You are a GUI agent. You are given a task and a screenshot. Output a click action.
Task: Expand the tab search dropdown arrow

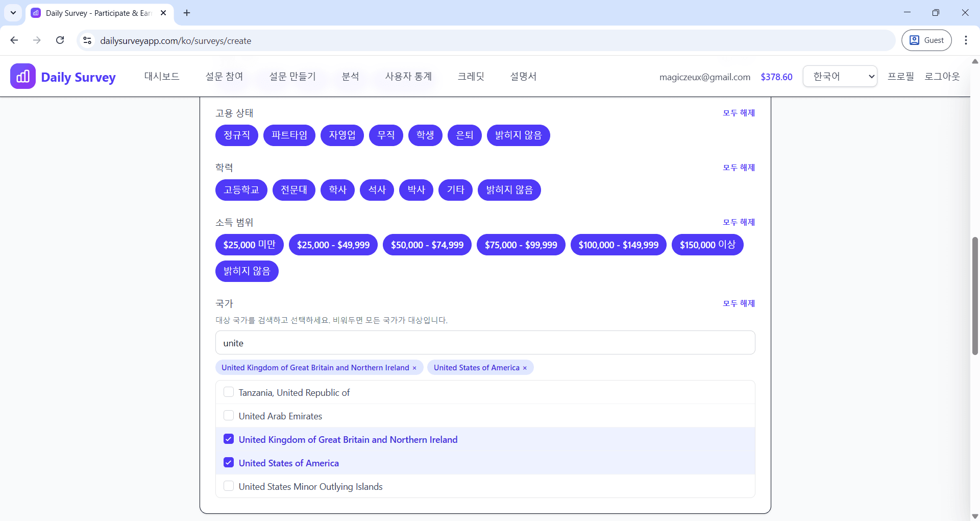tap(13, 13)
